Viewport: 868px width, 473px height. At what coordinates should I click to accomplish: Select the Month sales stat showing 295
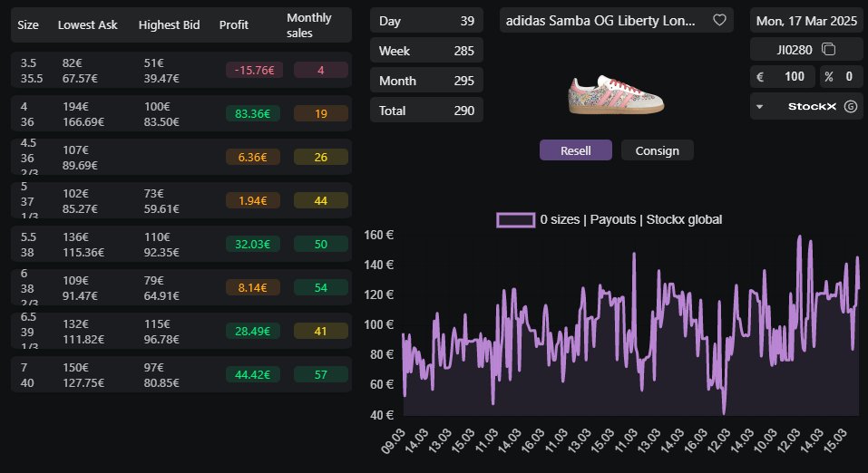tap(426, 81)
